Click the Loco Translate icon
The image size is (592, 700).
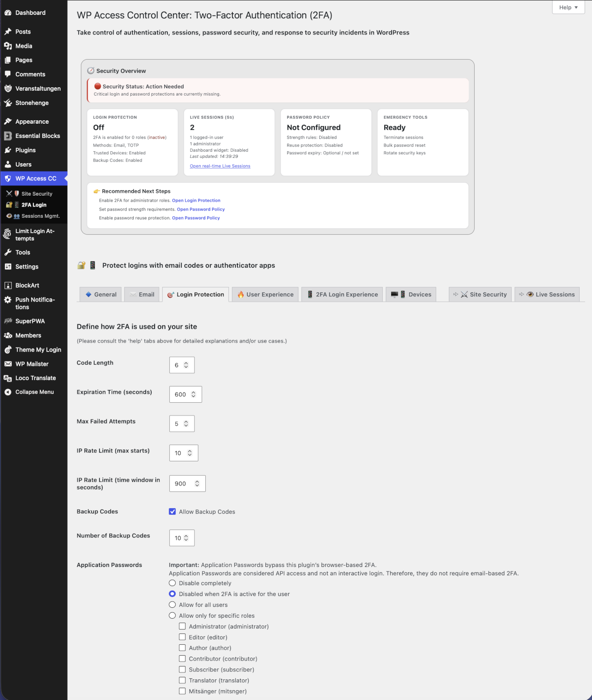(8, 379)
